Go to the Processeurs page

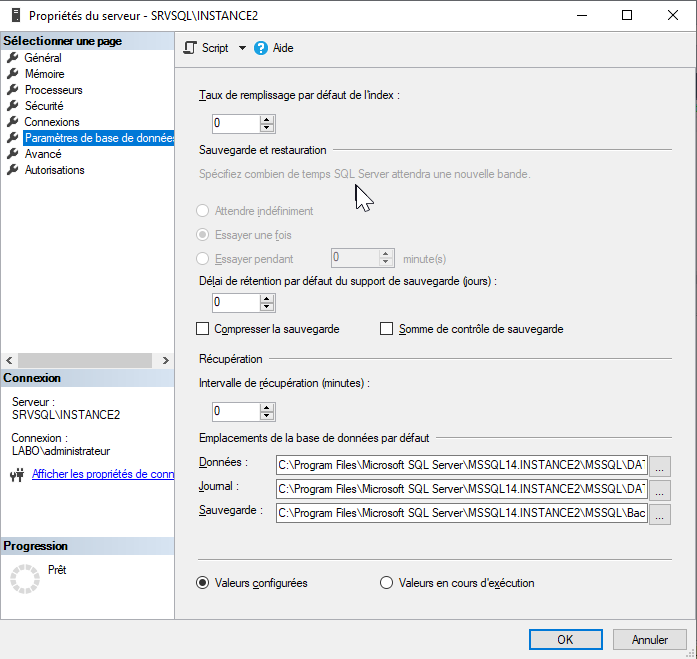[x=53, y=90]
